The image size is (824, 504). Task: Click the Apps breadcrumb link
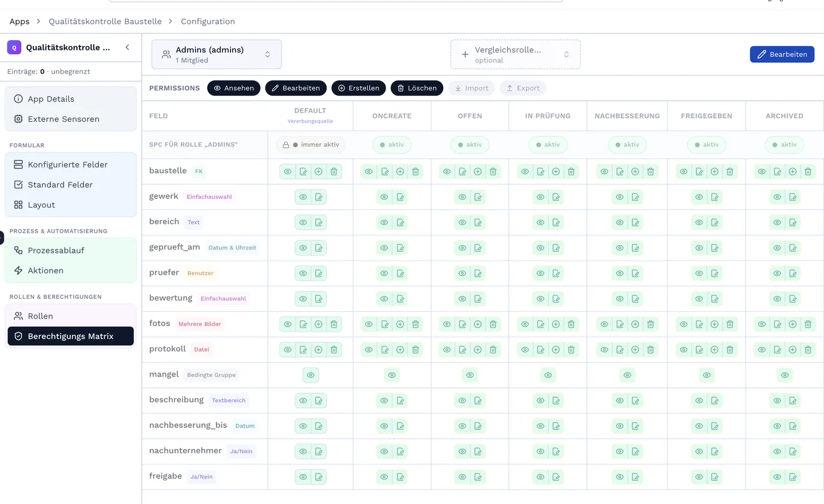tap(19, 22)
